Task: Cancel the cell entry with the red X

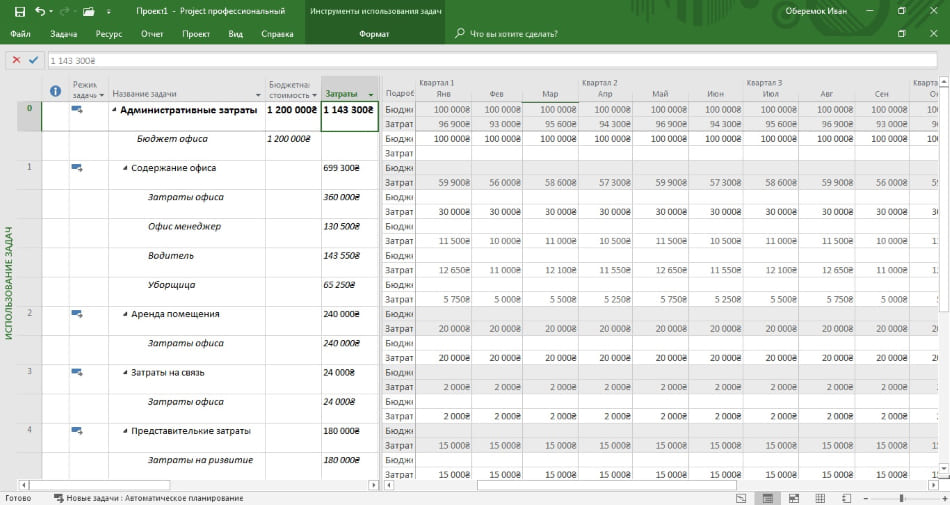Action: (16, 60)
